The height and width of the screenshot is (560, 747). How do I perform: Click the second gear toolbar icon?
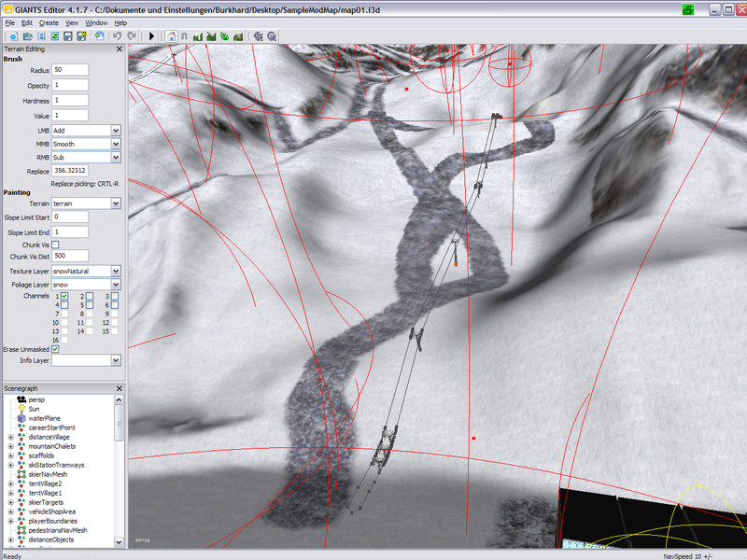pyautogui.click(x=272, y=36)
